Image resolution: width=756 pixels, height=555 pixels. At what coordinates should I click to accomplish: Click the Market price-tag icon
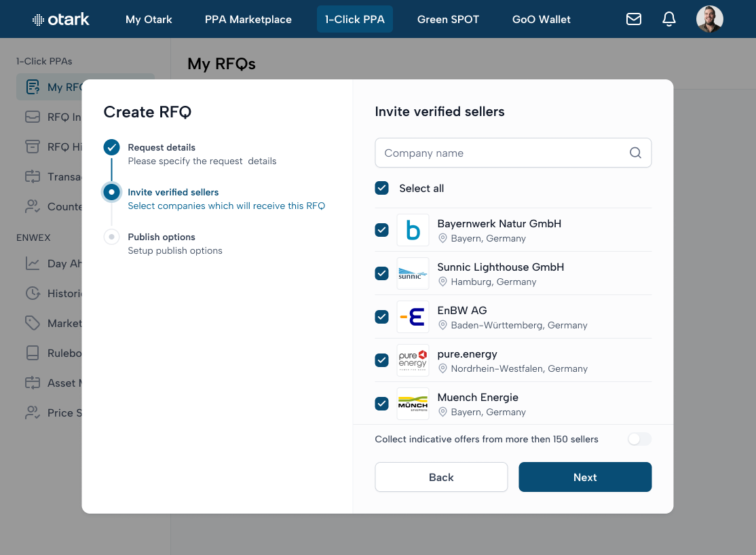[32, 323]
